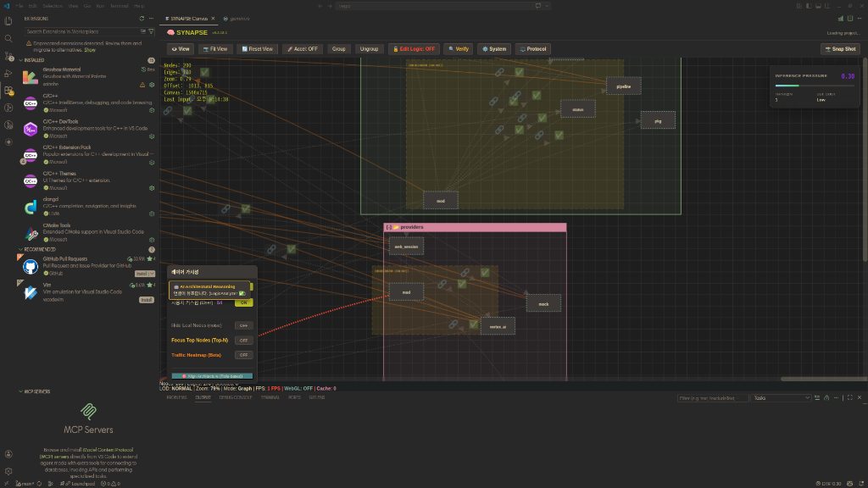Viewport: 868px width, 488px height.
Task: Switch to the DEBUG CONSOLE tab
Action: click(x=236, y=398)
